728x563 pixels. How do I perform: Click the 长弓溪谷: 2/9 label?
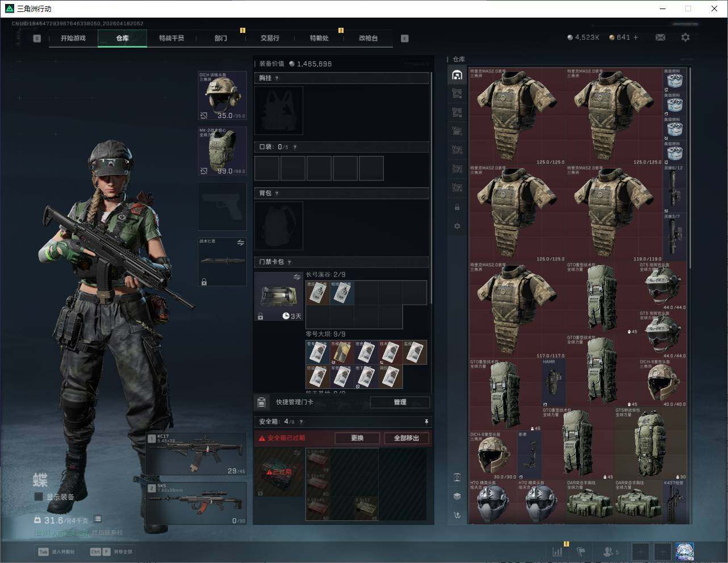click(x=325, y=275)
